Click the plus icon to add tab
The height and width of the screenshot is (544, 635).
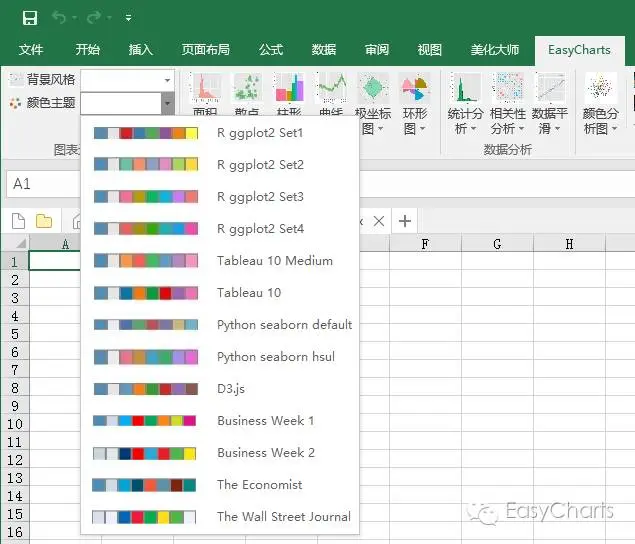tap(405, 221)
